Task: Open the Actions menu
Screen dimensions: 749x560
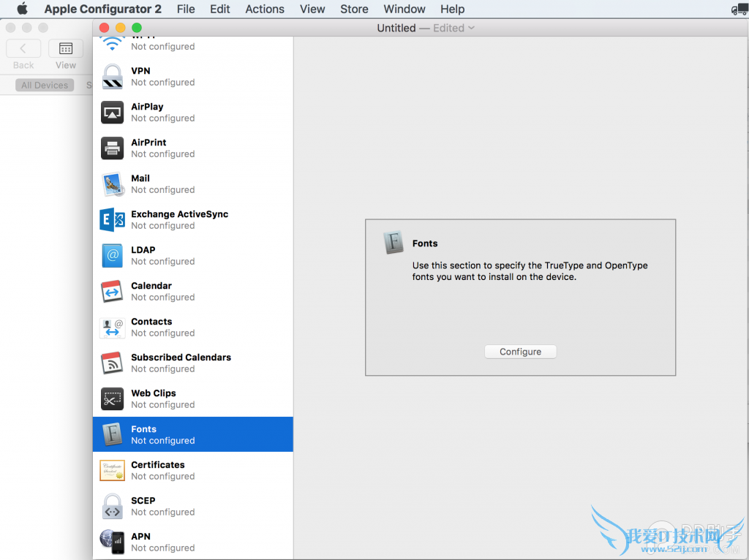Action: (x=265, y=9)
